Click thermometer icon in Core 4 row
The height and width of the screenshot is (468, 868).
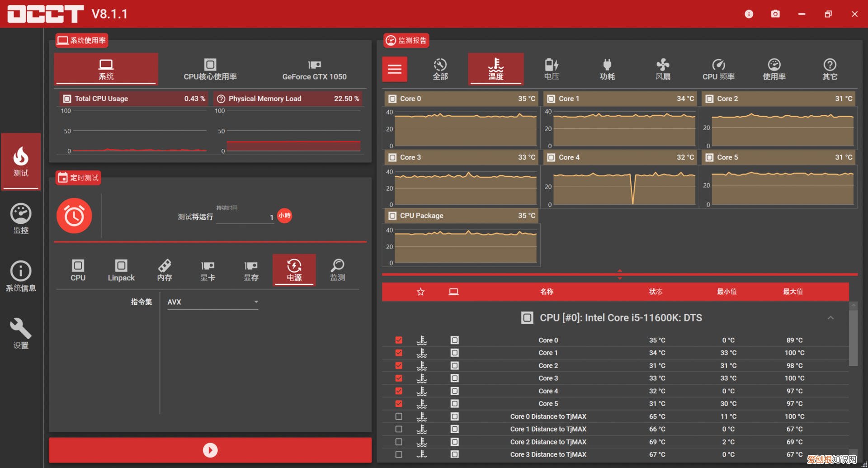[422, 391]
